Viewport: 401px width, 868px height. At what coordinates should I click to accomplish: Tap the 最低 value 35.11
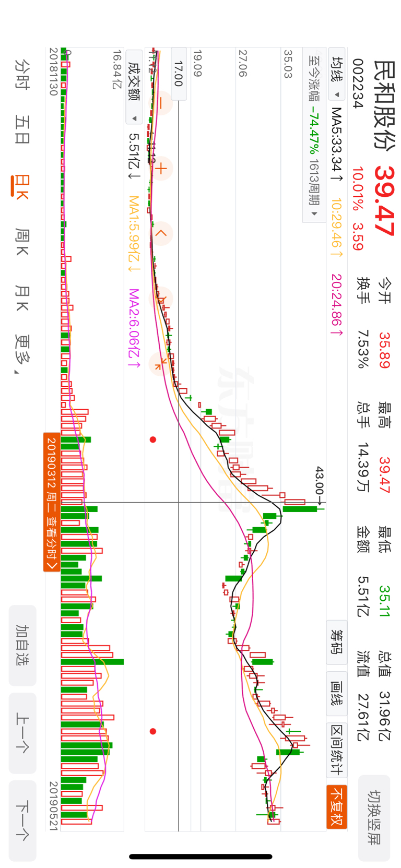(384, 601)
